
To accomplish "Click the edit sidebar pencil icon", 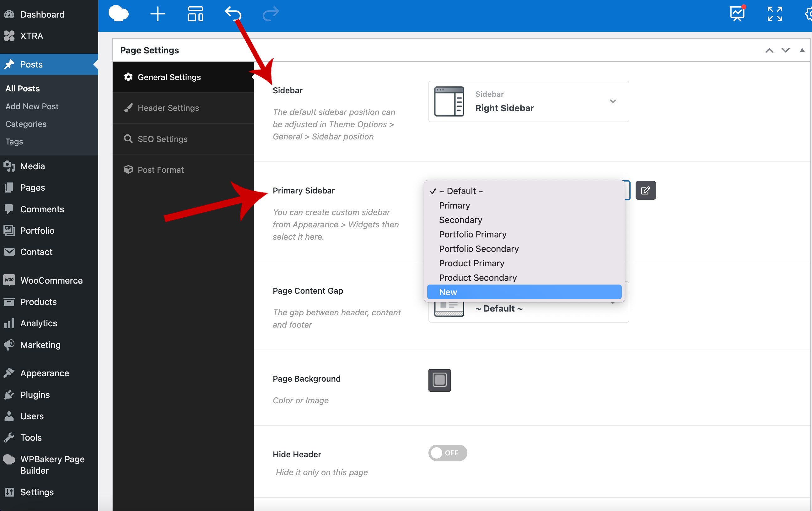I will coord(645,190).
